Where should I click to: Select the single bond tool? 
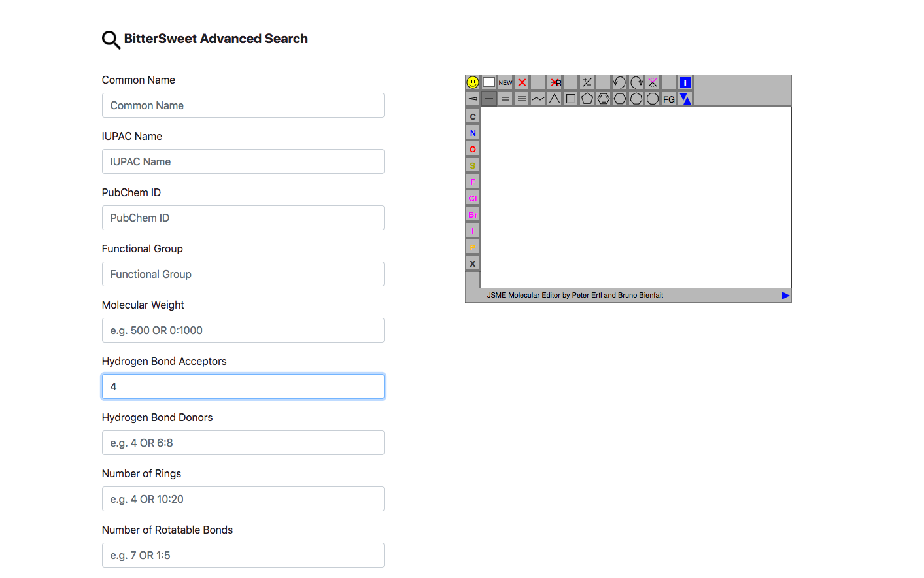(489, 99)
